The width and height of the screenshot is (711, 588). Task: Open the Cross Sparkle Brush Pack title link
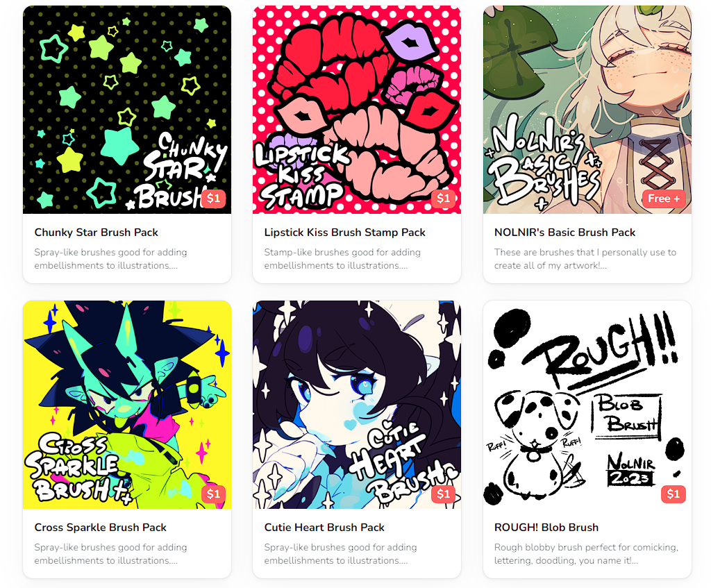[x=100, y=527]
